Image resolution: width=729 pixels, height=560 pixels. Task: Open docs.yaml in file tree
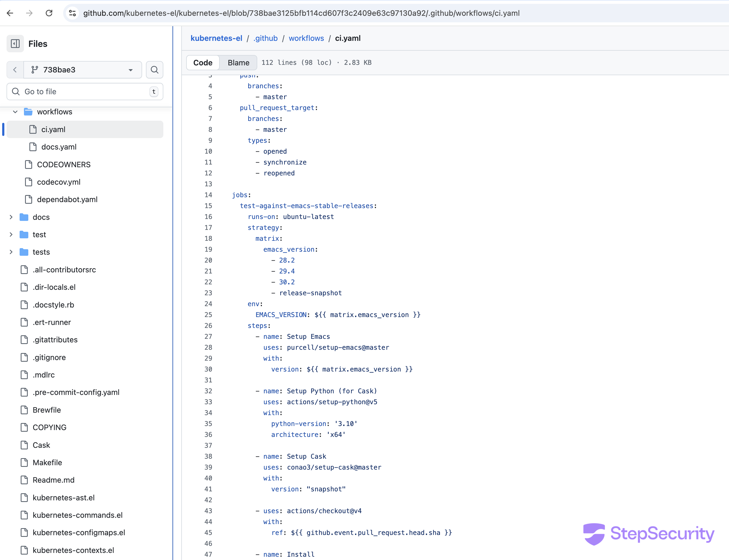pyautogui.click(x=59, y=147)
